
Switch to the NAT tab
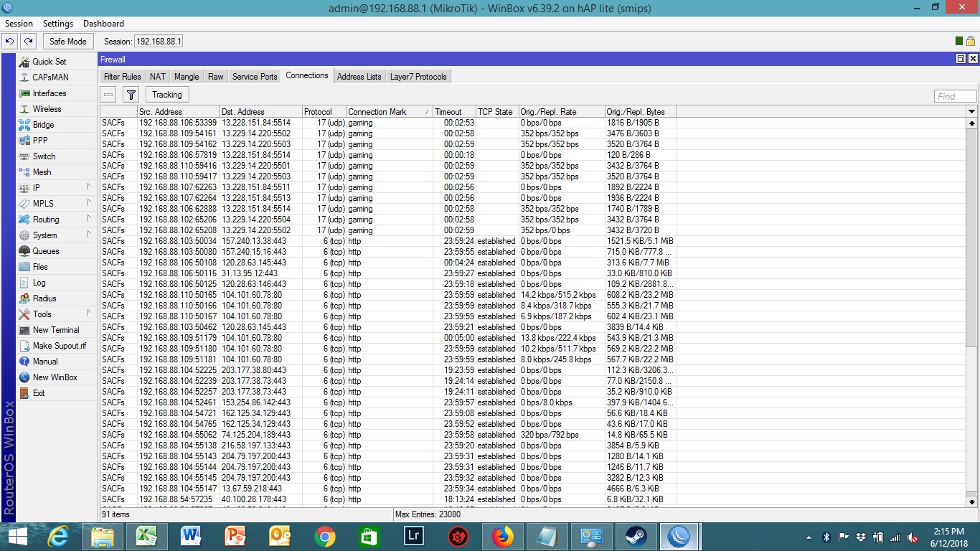tap(158, 77)
